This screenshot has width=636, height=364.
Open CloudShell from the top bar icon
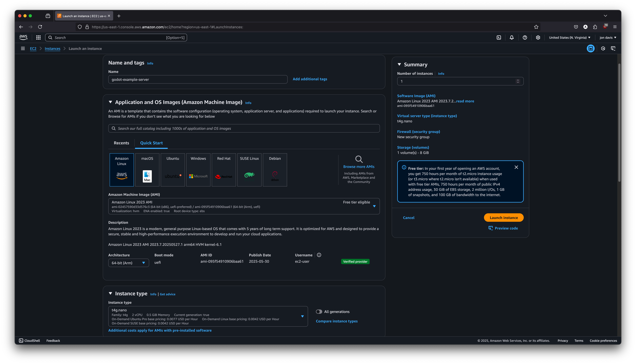(x=499, y=38)
